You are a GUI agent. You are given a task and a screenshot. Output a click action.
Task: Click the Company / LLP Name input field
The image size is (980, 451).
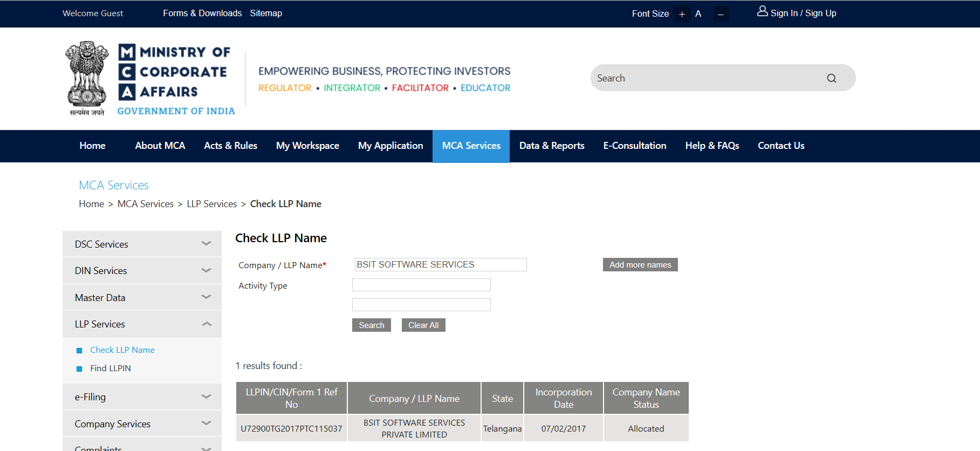pos(441,264)
